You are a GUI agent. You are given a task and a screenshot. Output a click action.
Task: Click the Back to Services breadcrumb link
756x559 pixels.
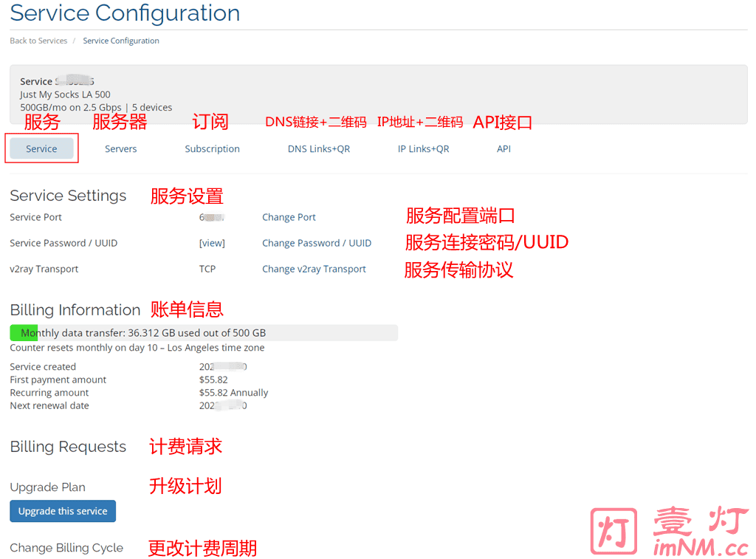pyautogui.click(x=38, y=41)
